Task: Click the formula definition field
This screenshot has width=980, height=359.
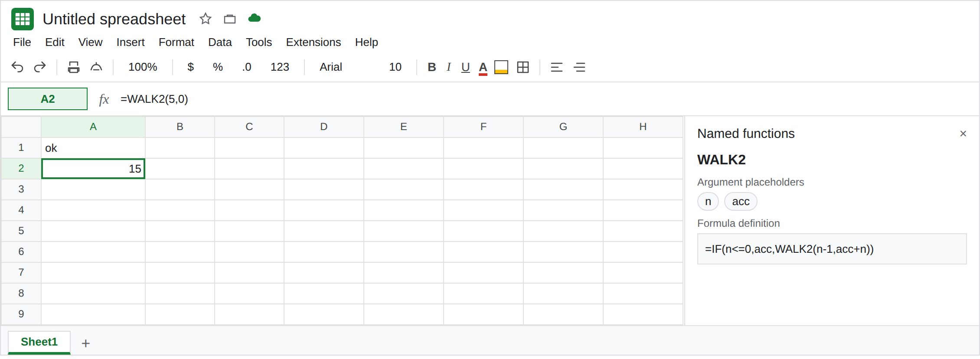Action: pyautogui.click(x=832, y=249)
